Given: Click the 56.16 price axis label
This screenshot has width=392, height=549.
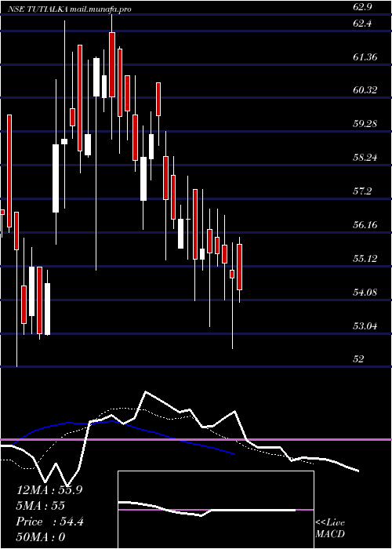Looking at the screenshot, I should (365, 225).
